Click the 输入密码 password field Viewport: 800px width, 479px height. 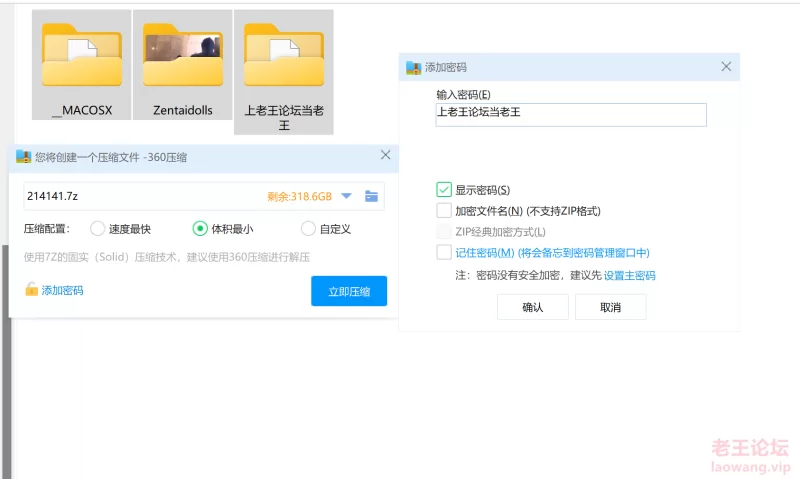571,115
